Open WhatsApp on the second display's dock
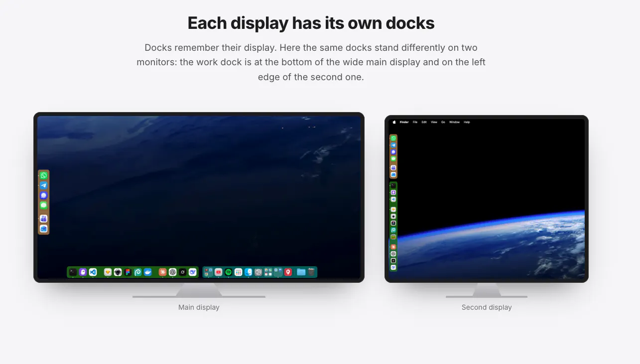Viewport: 640px width, 364px height. pyautogui.click(x=393, y=138)
